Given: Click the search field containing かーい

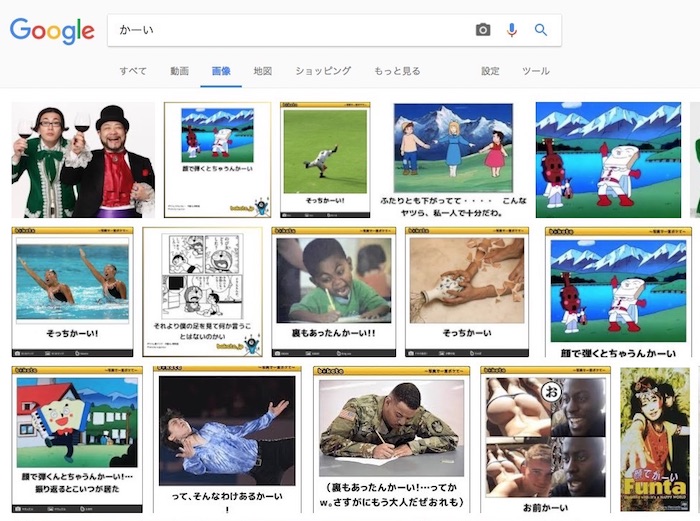Looking at the screenshot, I should coord(290,30).
